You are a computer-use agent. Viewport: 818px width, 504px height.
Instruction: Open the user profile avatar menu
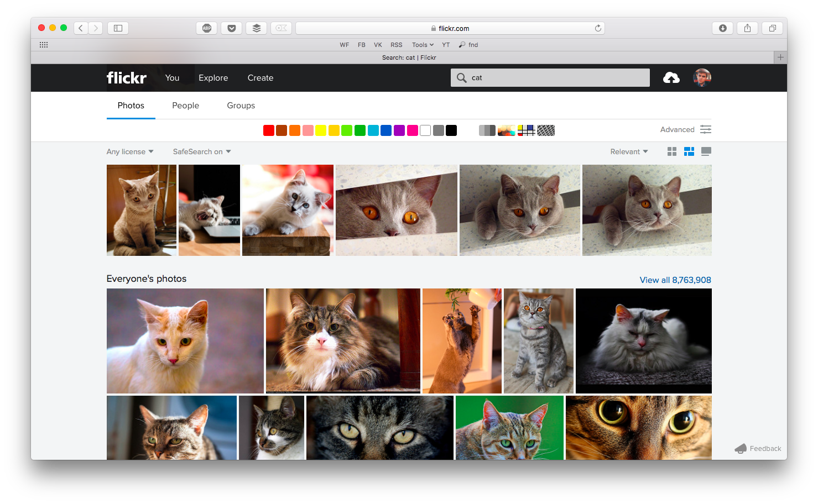702,78
